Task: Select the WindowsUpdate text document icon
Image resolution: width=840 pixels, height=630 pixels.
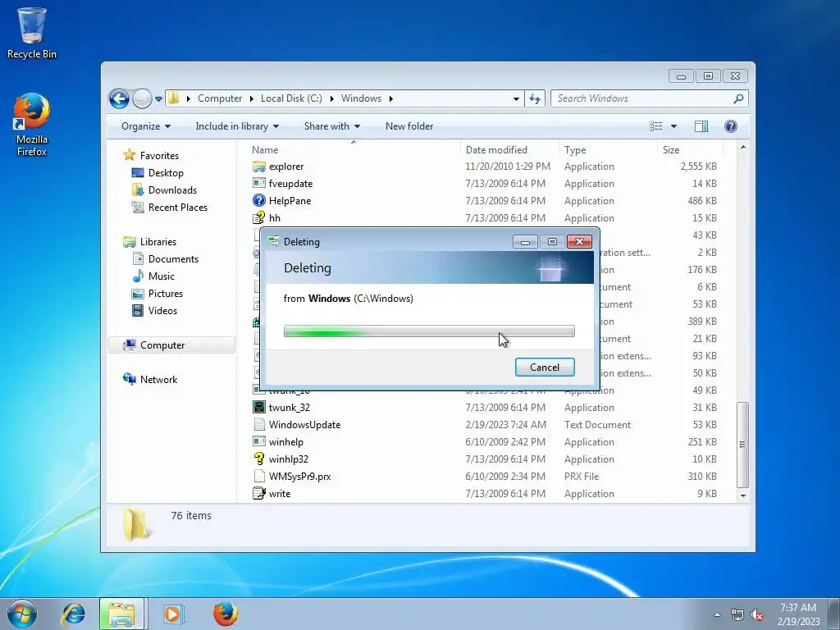Action: [258, 425]
